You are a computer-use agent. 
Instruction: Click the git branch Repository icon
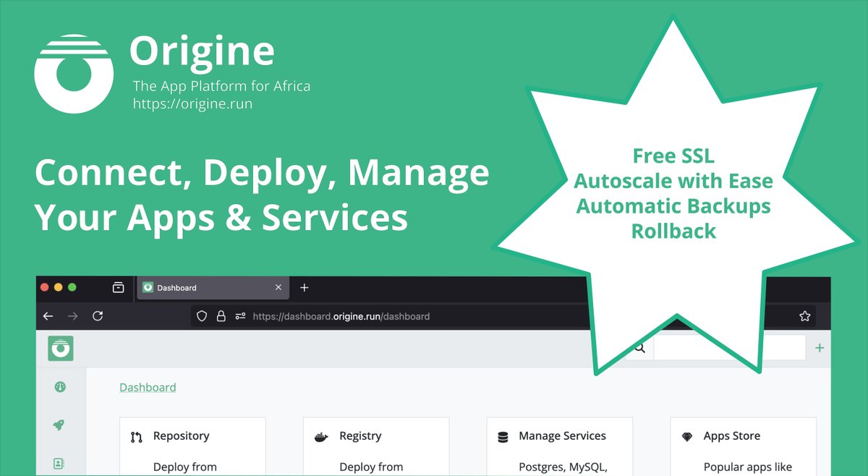(x=137, y=437)
